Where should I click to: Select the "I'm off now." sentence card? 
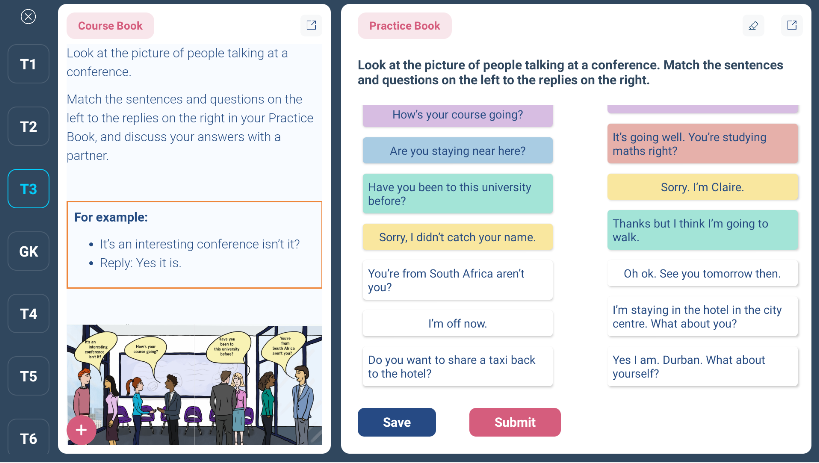pyautogui.click(x=458, y=323)
